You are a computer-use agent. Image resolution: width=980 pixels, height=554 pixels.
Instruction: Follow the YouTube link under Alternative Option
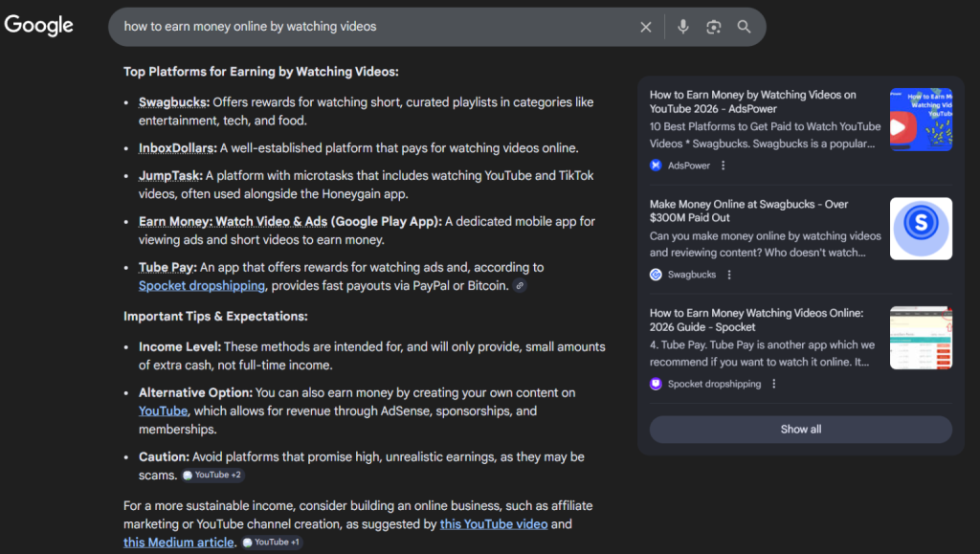pyautogui.click(x=163, y=411)
